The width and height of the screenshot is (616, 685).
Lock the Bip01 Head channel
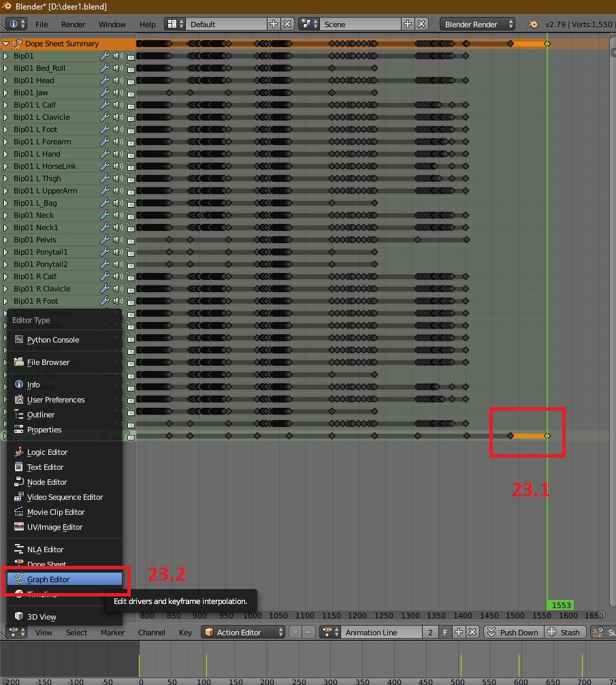130,80
